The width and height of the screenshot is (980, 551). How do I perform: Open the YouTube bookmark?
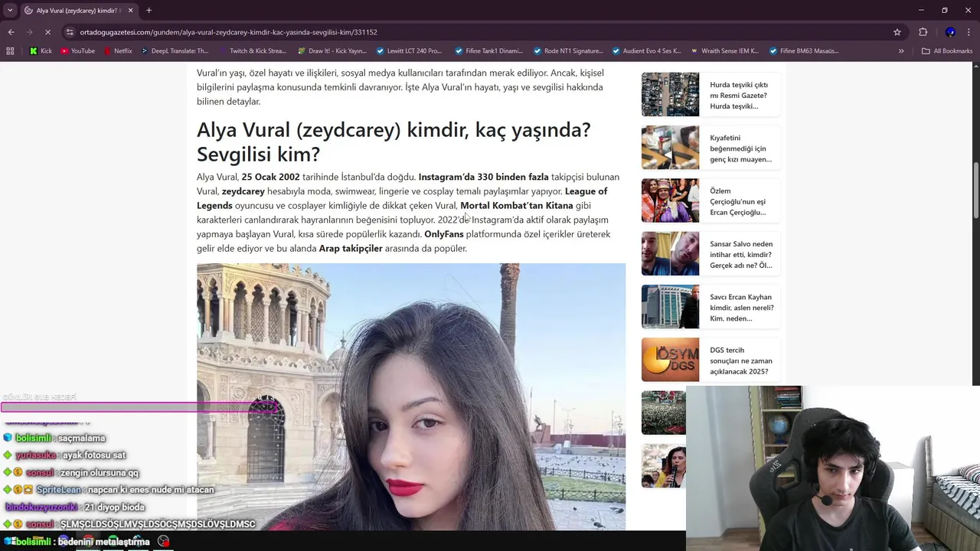(x=77, y=51)
